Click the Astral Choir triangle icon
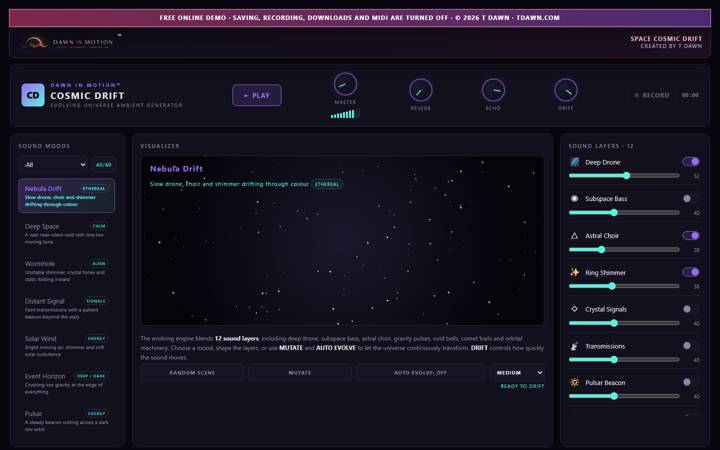 [x=574, y=236]
